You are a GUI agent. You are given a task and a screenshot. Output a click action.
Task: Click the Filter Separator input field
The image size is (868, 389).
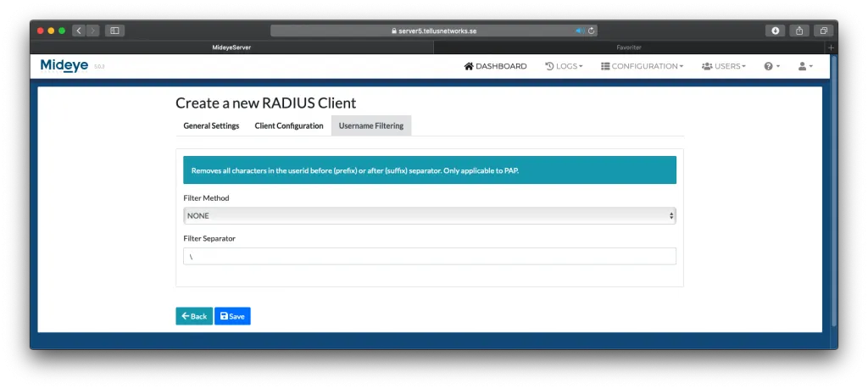coord(430,256)
